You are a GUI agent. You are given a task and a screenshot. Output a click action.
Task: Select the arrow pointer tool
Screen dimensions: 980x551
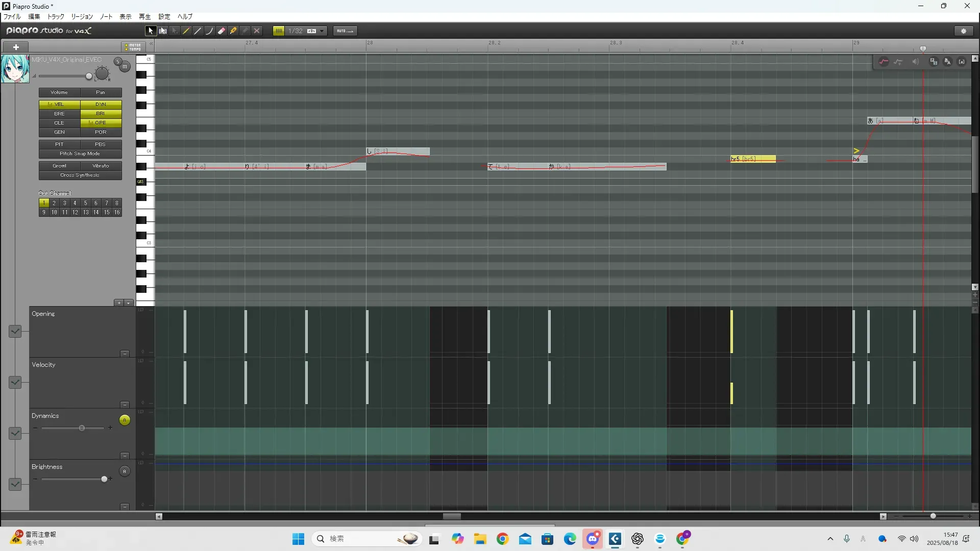(150, 31)
